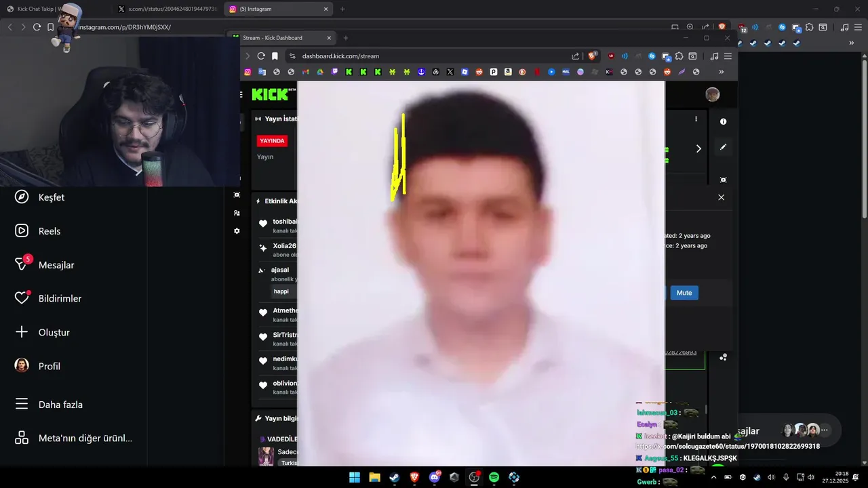Open the Kick window hamburger menu
868x488 pixels.
pyautogui.click(x=728, y=56)
